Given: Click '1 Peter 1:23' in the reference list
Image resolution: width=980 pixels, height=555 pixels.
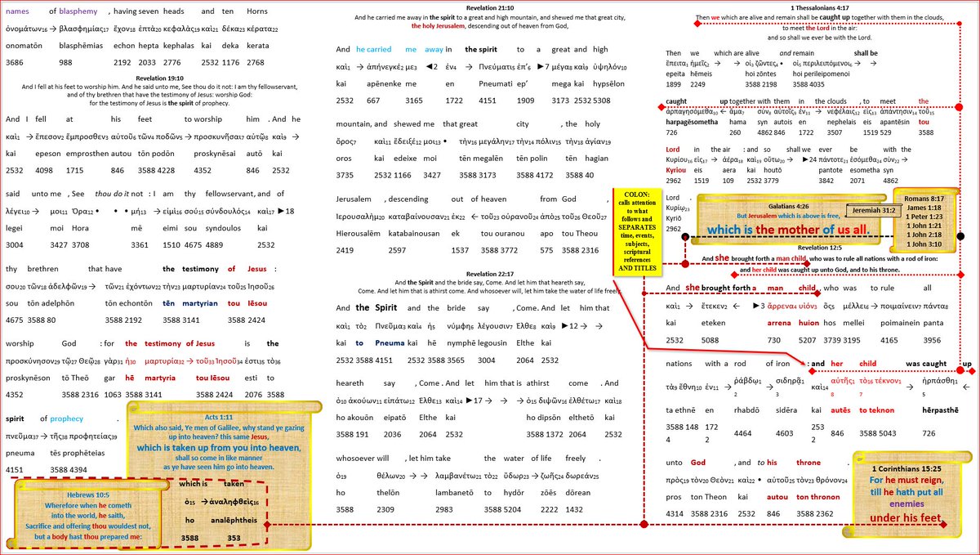Looking at the screenshot, I should click(x=925, y=217).
